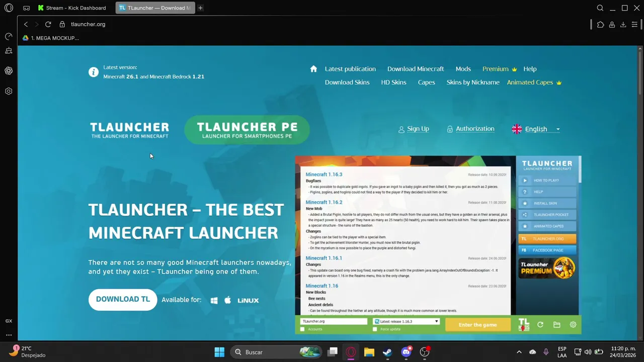The width and height of the screenshot is (644, 362).
Task: Toggle Force update checkbox in preview
Action: (375, 329)
